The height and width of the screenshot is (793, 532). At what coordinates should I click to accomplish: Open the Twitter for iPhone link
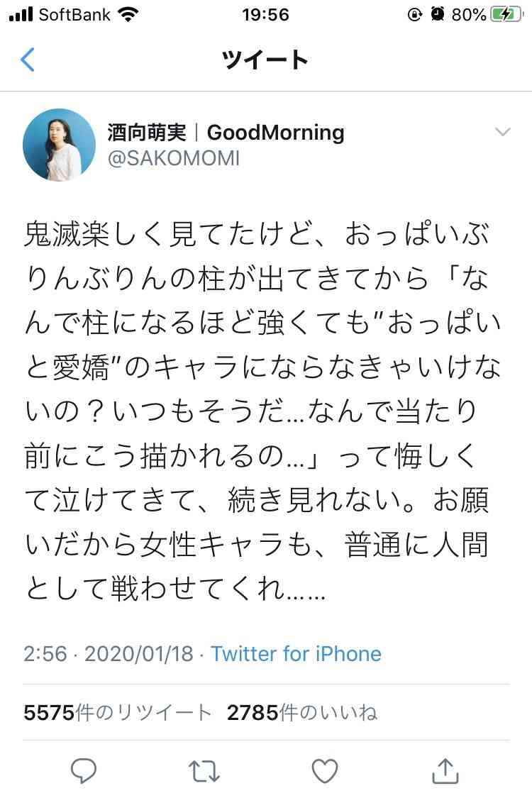point(296,653)
